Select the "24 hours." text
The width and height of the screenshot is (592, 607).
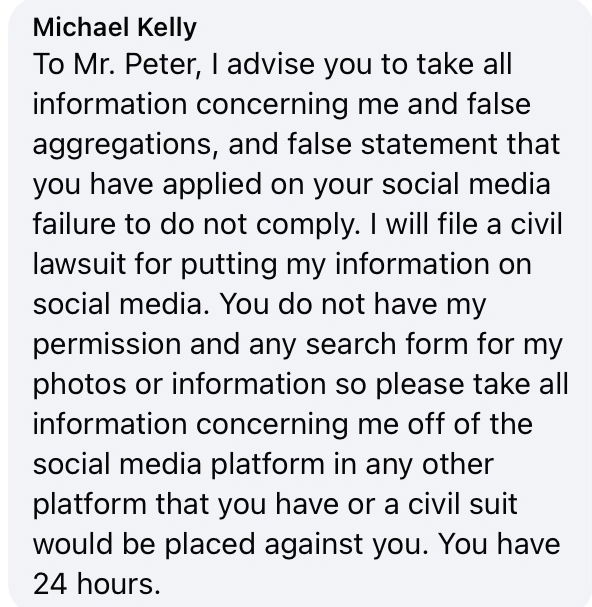pyautogui.click(x=96, y=584)
